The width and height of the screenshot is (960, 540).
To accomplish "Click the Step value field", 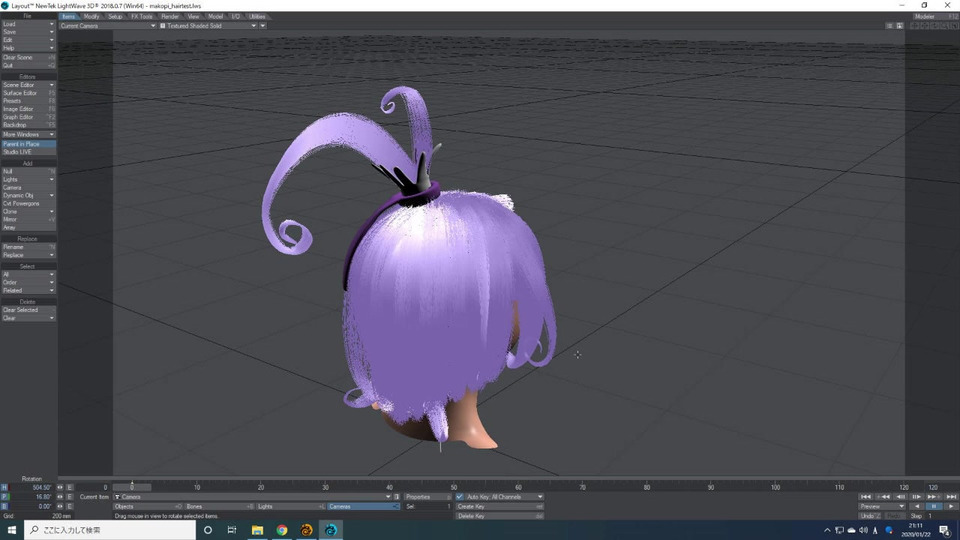I will point(942,516).
